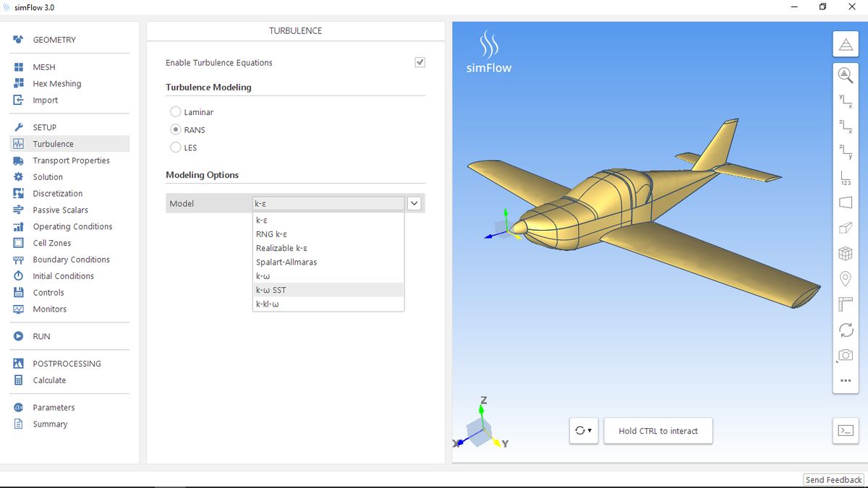Click the meshed cube display icon
This screenshot has width=868, height=488.
(845, 254)
